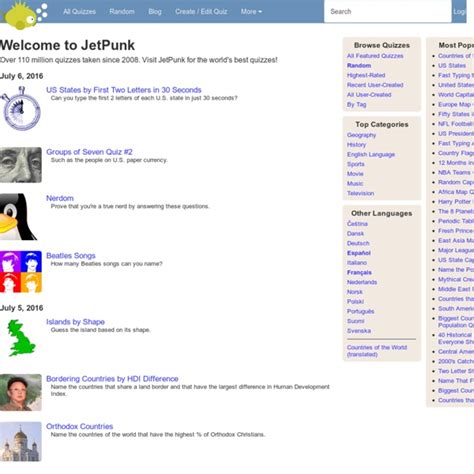
Task: Open US States in Most Popular list
Action: (x=452, y=66)
